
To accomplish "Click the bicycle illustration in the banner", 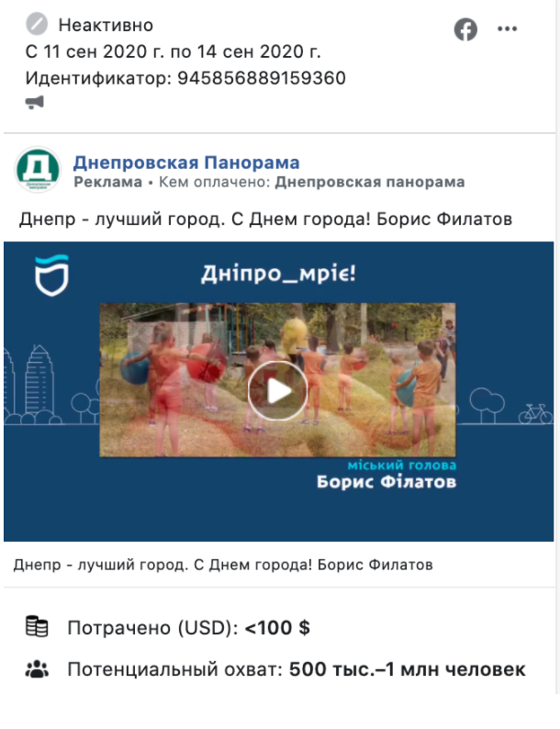I will pyautogui.click(x=535, y=414).
